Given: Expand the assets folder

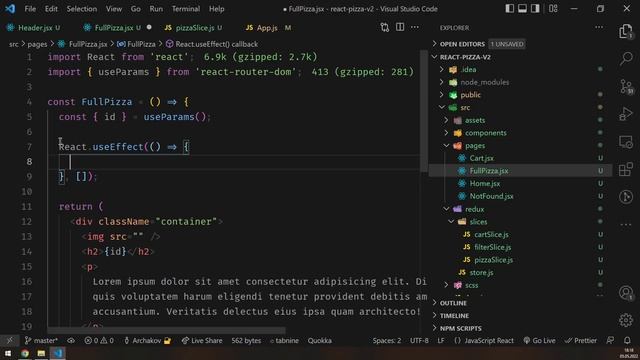Looking at the screenshot, I should 475,120.
